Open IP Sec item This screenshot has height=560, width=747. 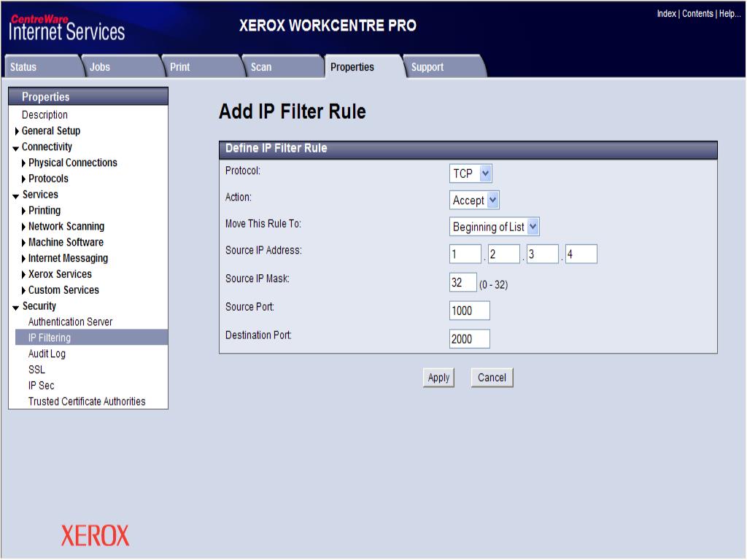41,385
